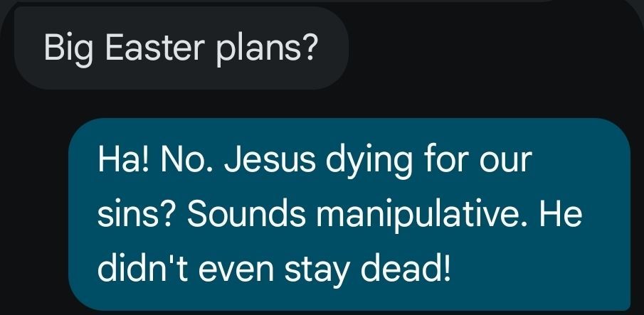This screenshot has width=644, height=315.
Task: Click the word "Easter" in the received message
Action: coord(154,48)
